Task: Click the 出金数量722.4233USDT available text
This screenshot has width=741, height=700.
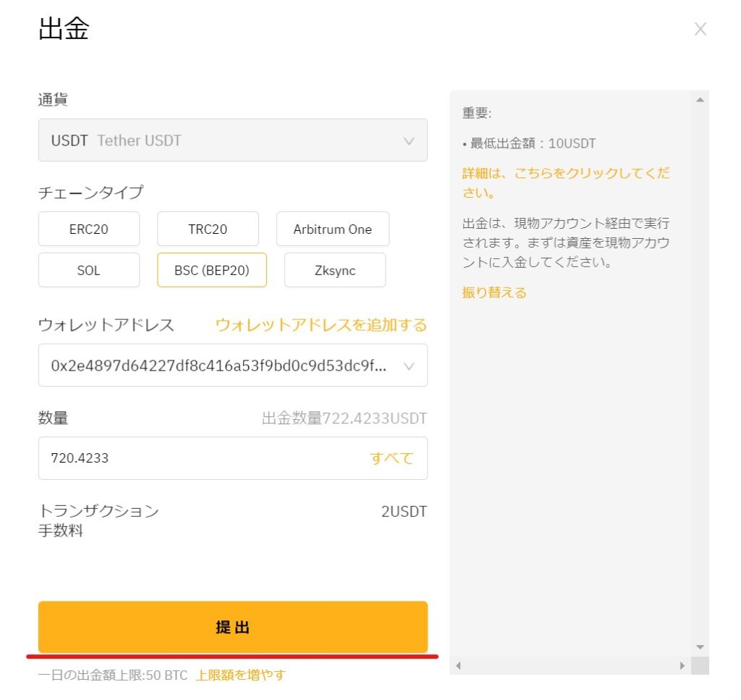Action: click(344, 418)
